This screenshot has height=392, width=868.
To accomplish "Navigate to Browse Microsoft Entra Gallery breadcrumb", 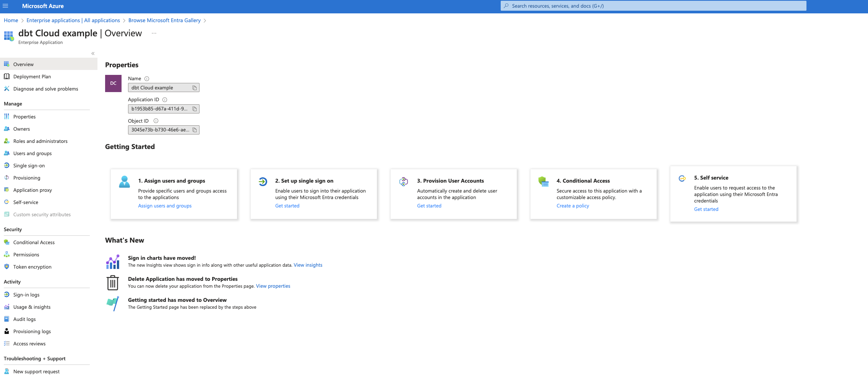I will (164, 20).
